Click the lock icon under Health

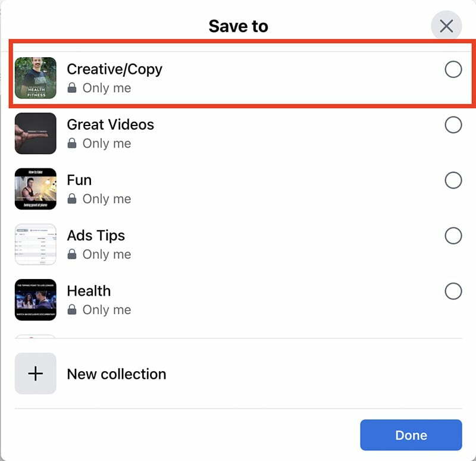point(72,309)
